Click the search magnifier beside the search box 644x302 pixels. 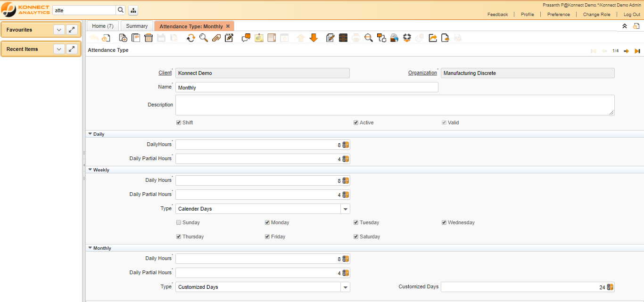121,10
